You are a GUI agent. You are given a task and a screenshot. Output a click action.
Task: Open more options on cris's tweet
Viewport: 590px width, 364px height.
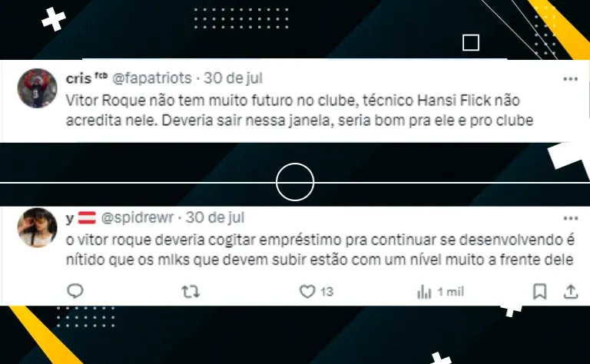(571, 79)
